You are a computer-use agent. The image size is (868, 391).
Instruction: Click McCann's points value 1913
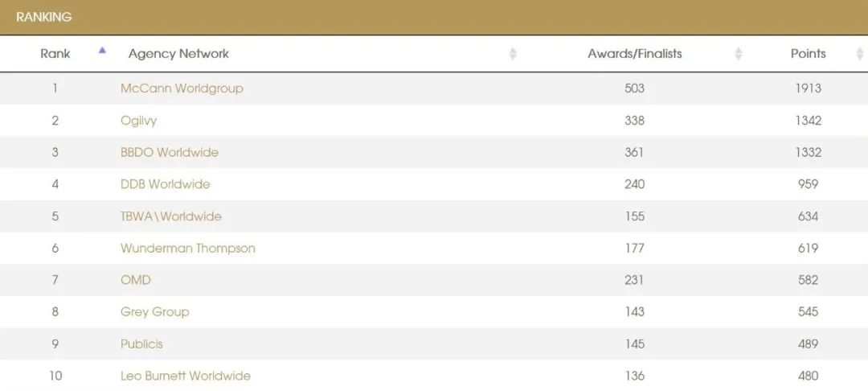tap(809, 88)
